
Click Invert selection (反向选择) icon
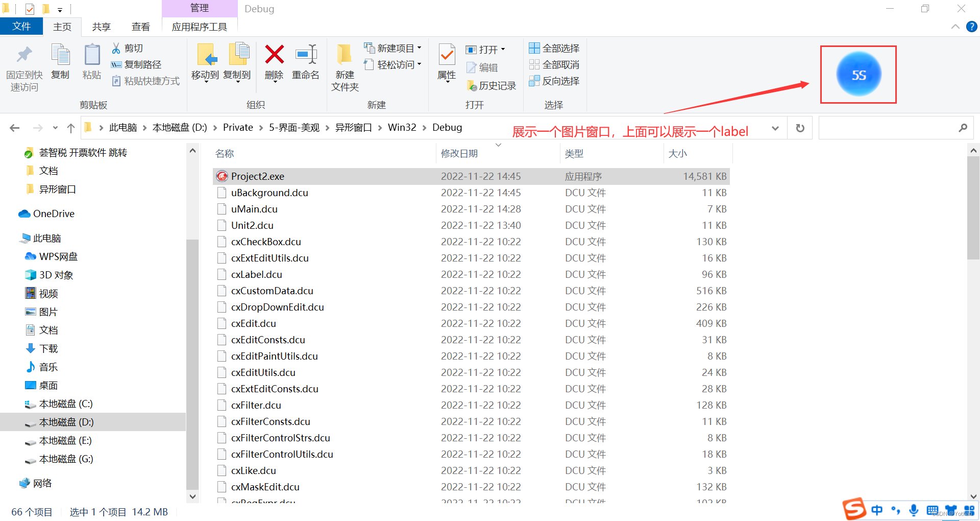(554, 81)
